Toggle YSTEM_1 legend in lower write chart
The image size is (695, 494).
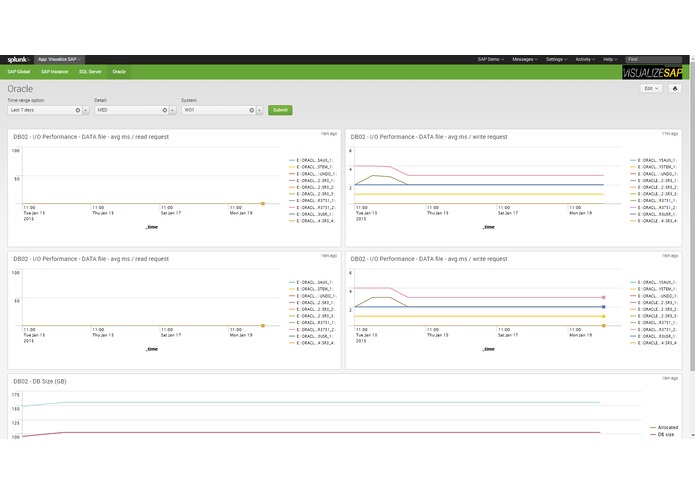pyautogui.click(x=653, y=289)
